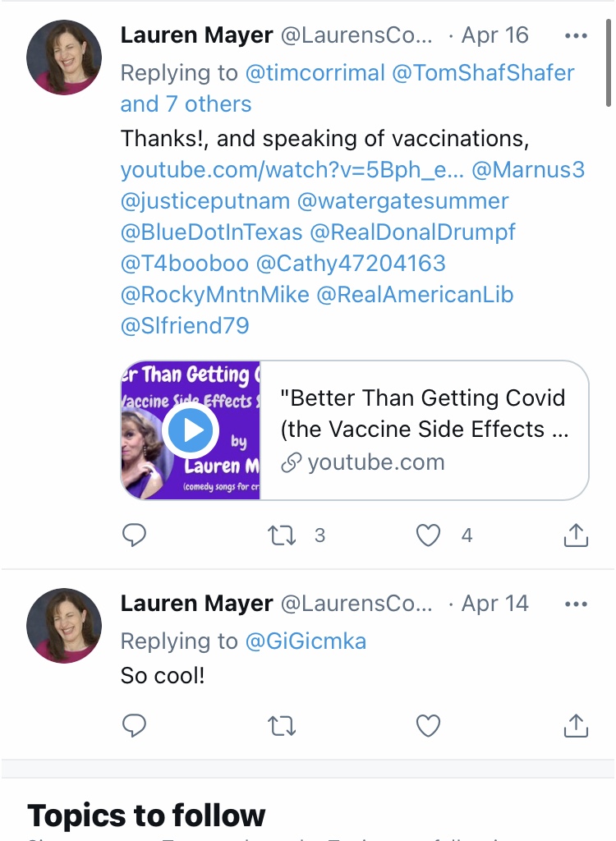
Task: Click the @watergatesummer mention
Action: click(402, 201)
